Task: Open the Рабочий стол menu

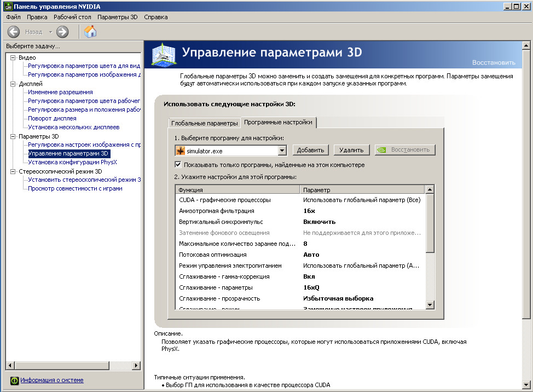Action: pos(72,17)
